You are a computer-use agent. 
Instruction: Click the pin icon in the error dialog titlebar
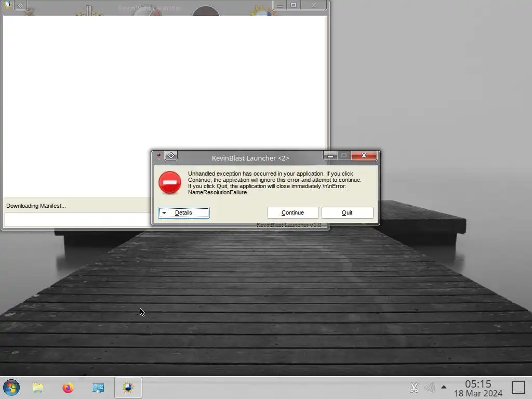point(159,156)
